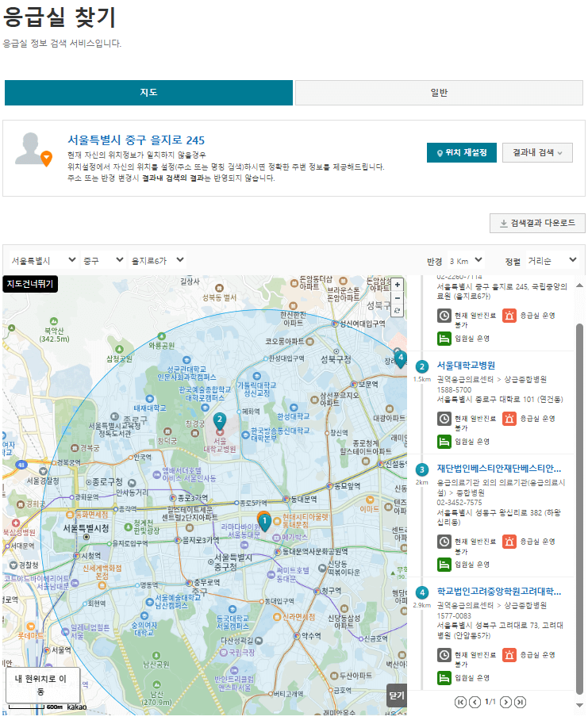The image size is (588, 728).
Task: Click emergency siren icon for 서울대학교병원
Action: (x=509, y=419)
